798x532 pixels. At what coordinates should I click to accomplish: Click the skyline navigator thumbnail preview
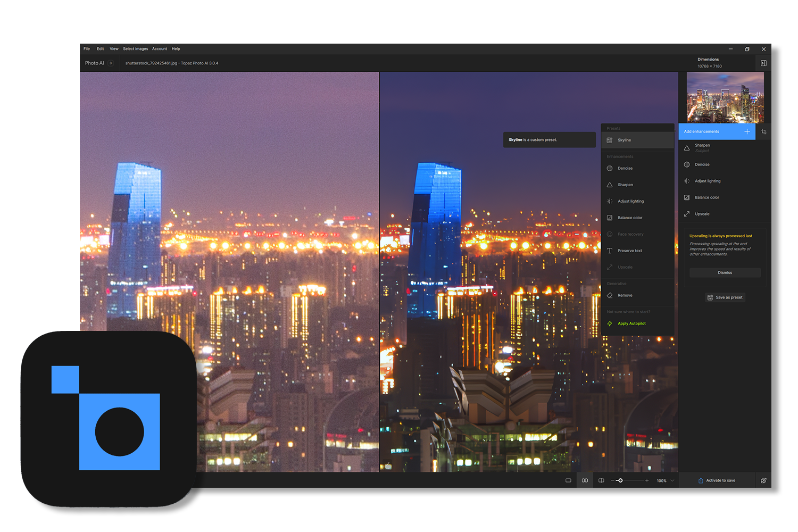[725, 97]
